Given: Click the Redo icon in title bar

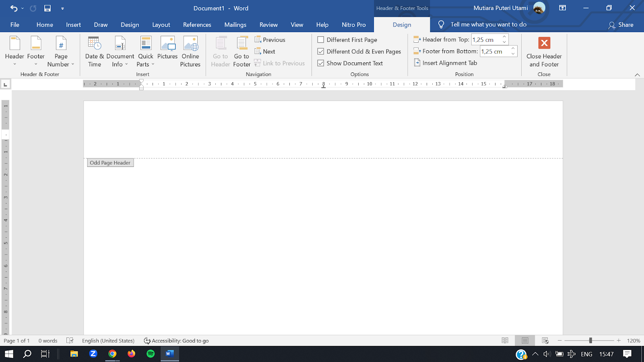Looking at the screenshot, I should 33,8.
